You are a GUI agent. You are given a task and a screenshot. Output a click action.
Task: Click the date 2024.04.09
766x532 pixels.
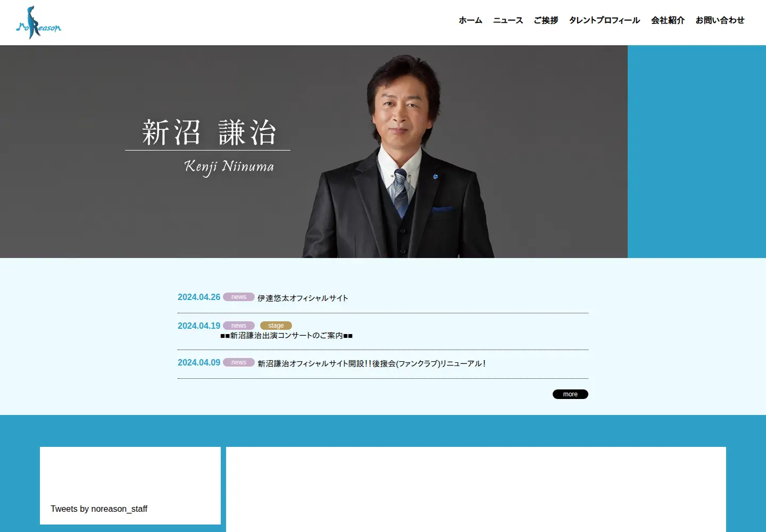tap(199, 363)
